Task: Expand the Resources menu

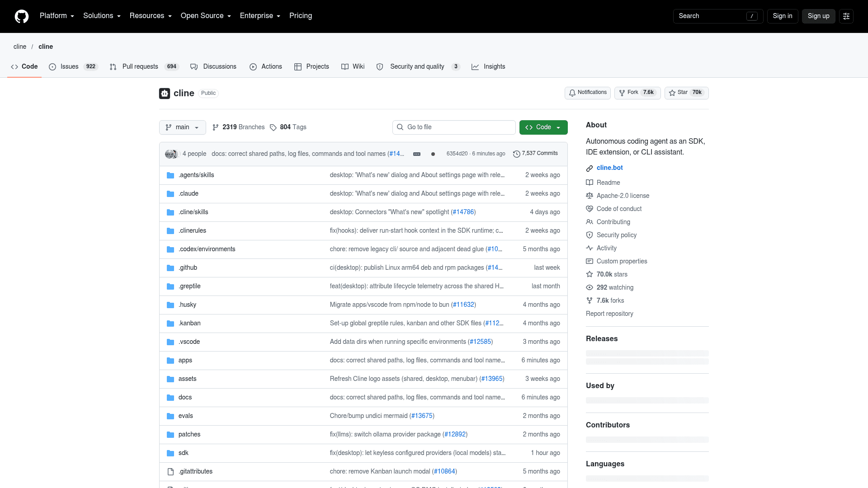Action: [x=151, y=16]
